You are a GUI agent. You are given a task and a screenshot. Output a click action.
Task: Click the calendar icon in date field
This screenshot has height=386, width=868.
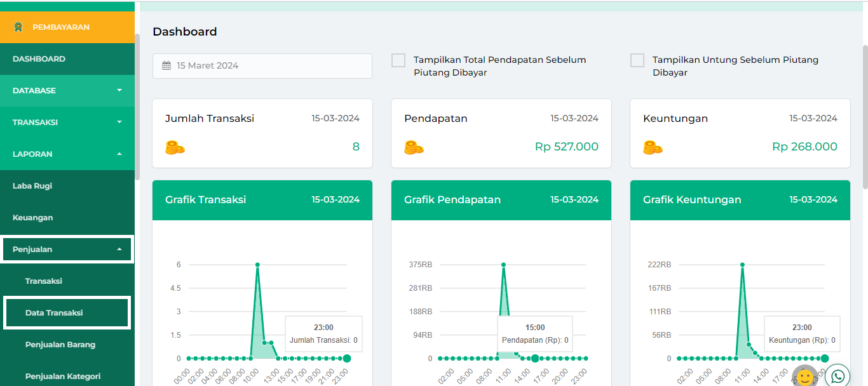pyautogui.click(x=166, y=65)
